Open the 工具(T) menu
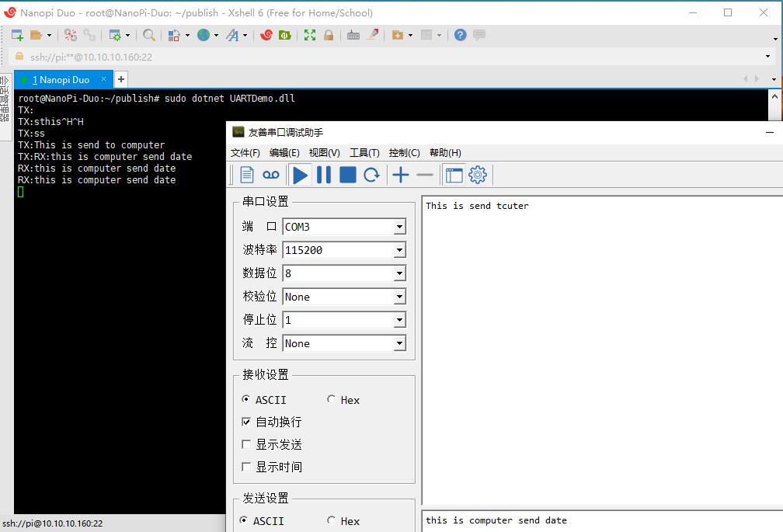This screenshot has height=532, width=783. tap(364, 152)
